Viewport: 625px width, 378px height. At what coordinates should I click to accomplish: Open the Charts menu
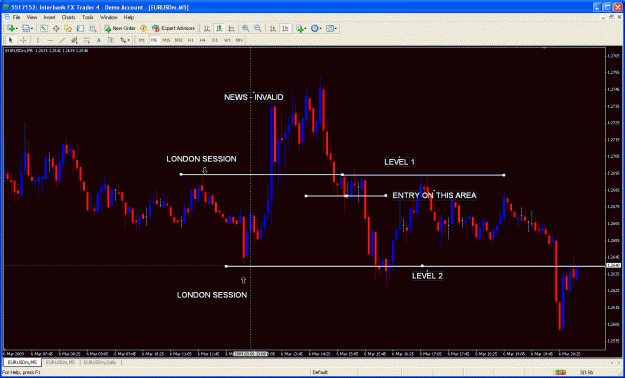69,18
